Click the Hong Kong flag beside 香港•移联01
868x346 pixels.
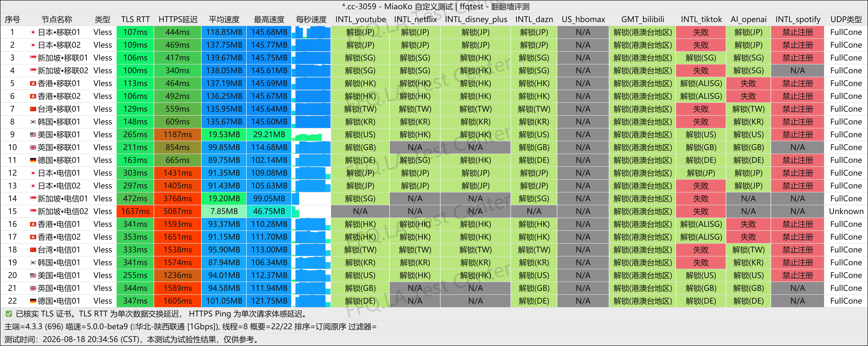click(33, 83)
